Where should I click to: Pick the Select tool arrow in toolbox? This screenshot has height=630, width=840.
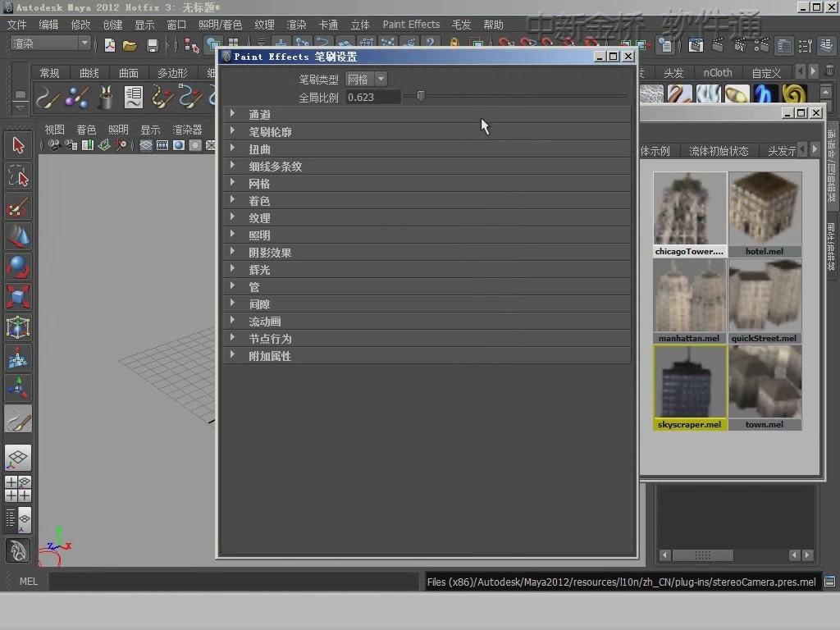click(x=18, y=145)
